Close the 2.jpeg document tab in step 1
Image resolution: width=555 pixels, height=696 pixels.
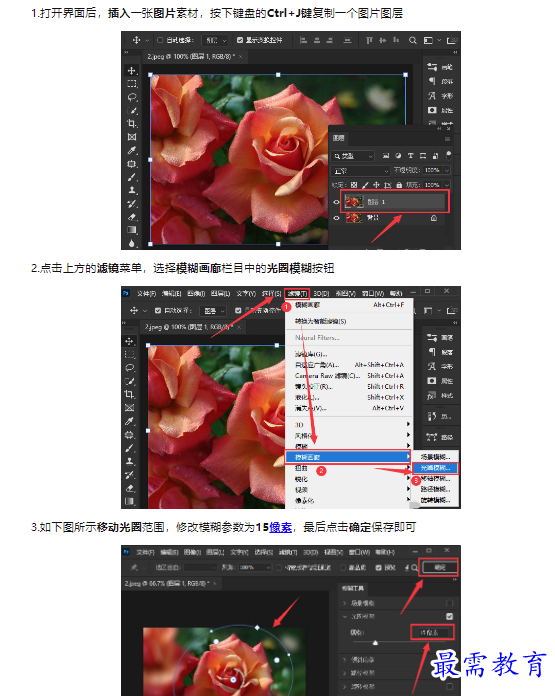coord(241,56)
